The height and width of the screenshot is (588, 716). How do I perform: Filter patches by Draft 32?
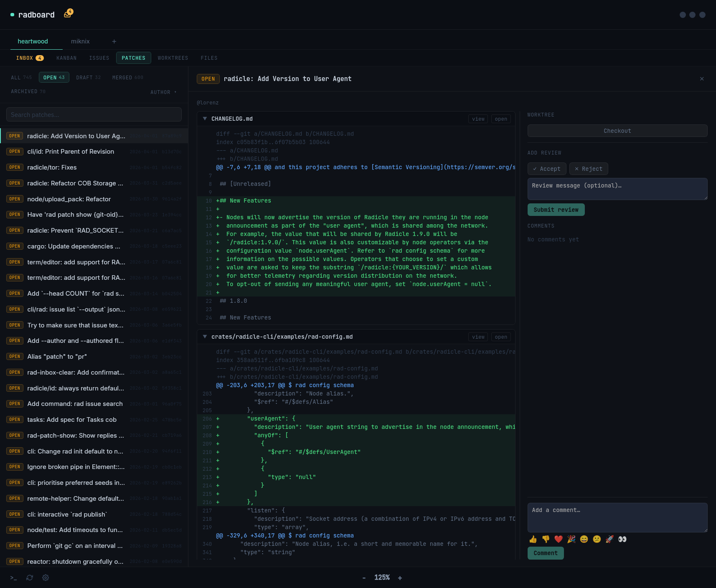pyautogui.click(x=88, y=78)
